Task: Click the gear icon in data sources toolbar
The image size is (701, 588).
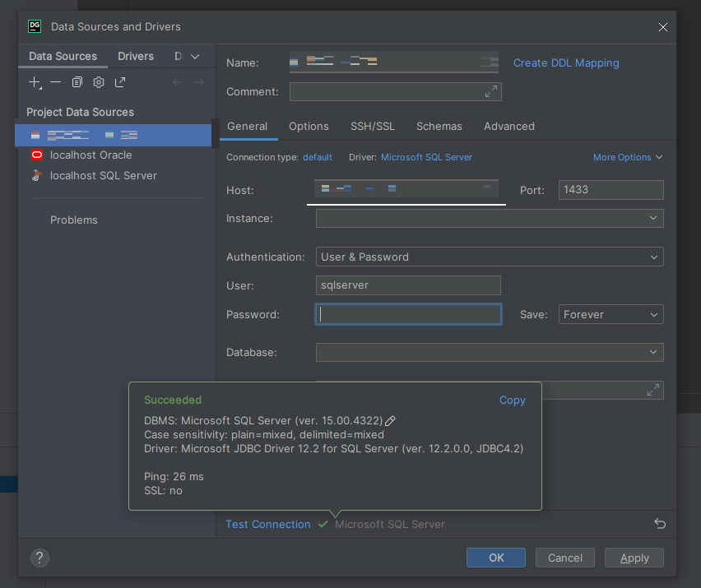Action: click(x=99, y=82)
